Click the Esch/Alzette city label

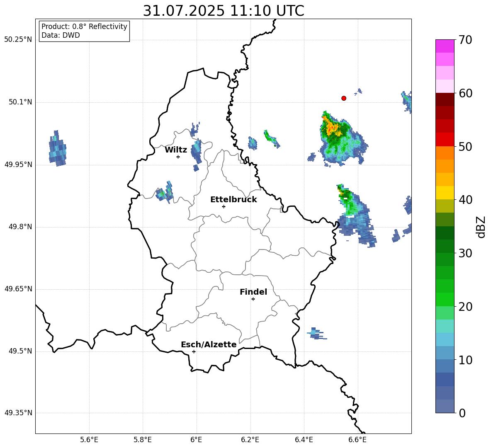click(209, 344)
